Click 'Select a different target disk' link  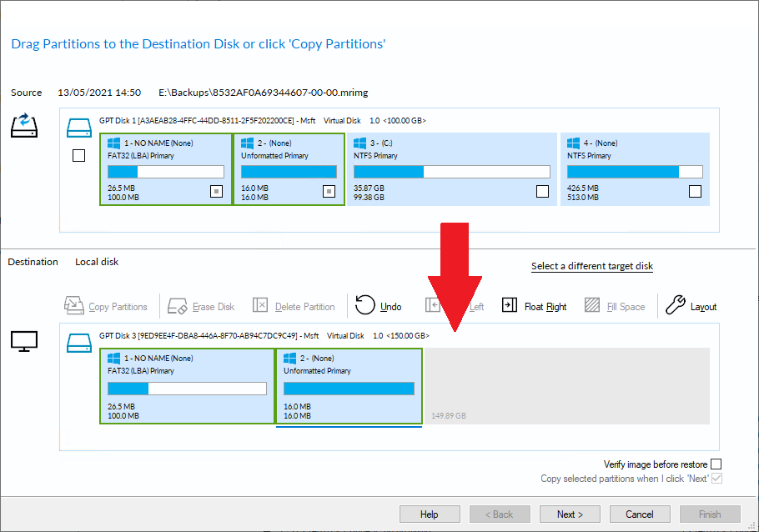pos(591,266)
